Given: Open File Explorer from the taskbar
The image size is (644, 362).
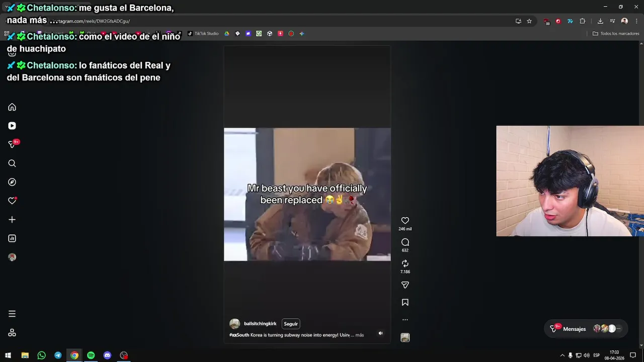Looking at the screenshot, I should 25,355.
